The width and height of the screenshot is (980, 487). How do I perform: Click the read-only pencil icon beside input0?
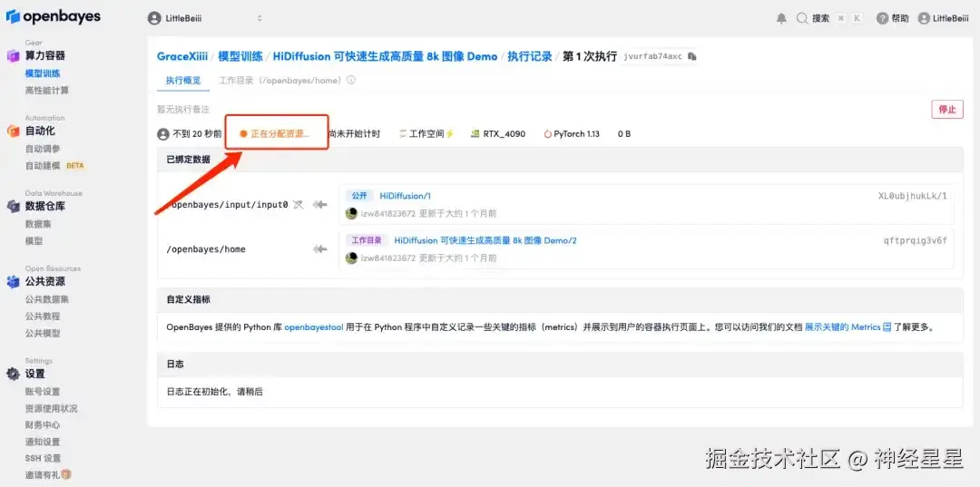[299, 204]
